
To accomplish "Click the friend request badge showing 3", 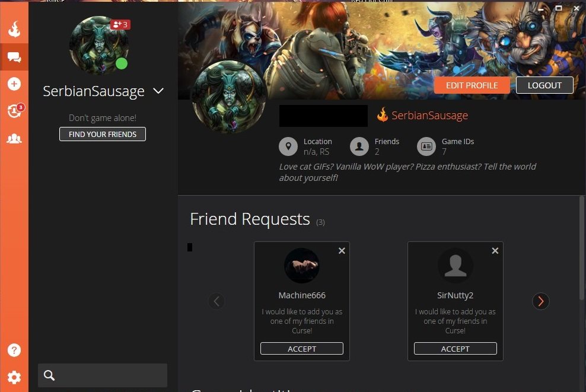I will 120,25.
